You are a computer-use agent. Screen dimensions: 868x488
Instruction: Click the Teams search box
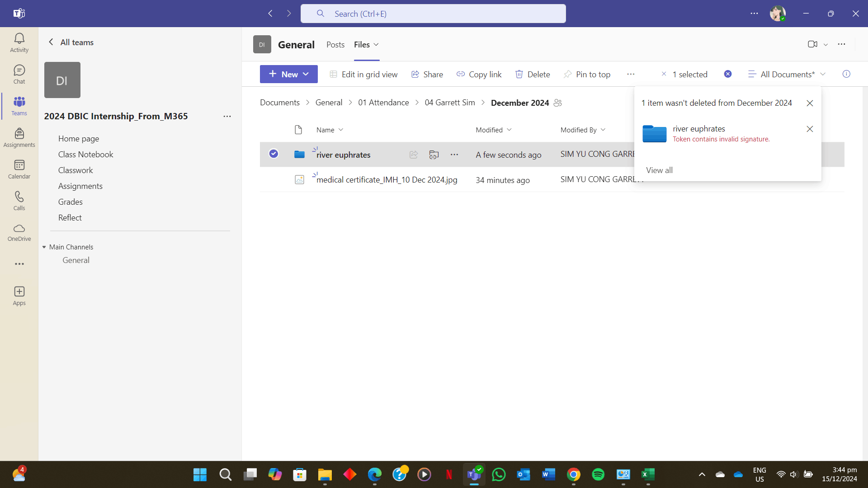[x=433, y=14]
